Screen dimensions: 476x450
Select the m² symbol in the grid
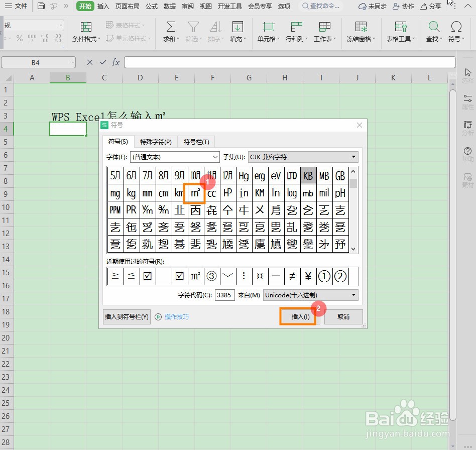point(195,193)
